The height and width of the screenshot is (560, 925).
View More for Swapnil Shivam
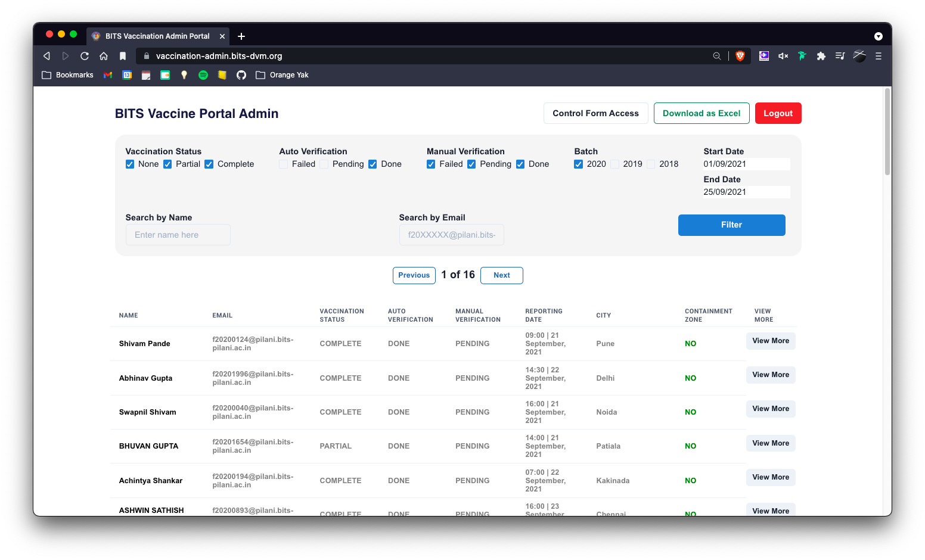pyautogui.click(x=771, y=409)
